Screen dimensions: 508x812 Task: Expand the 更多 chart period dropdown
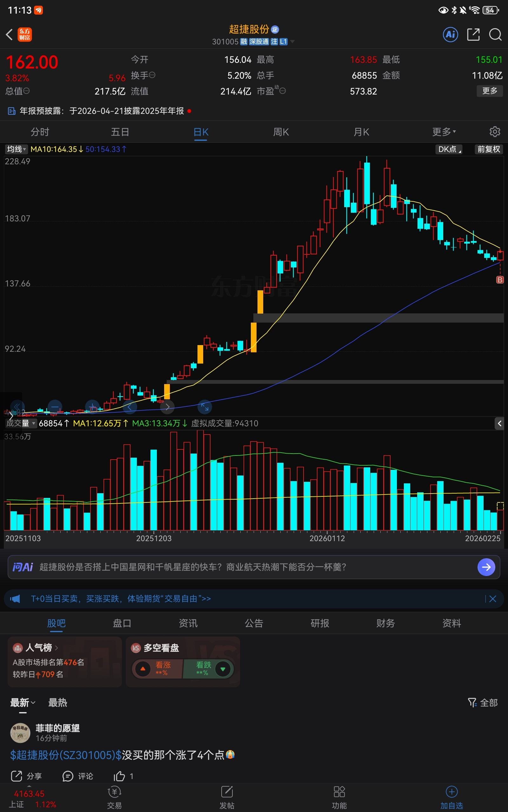click(x=444, y=132)
